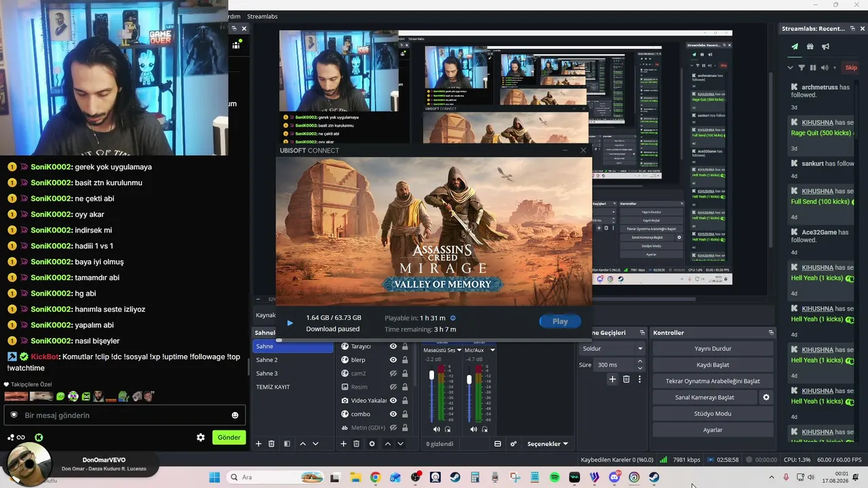Switch to the Sahne 3 scene
This screenshot has height=488, width=868.
tap(294, 373)
